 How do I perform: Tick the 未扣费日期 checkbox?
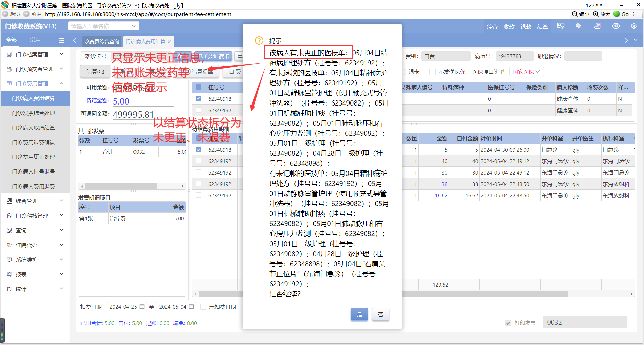(x=203, y=307)
